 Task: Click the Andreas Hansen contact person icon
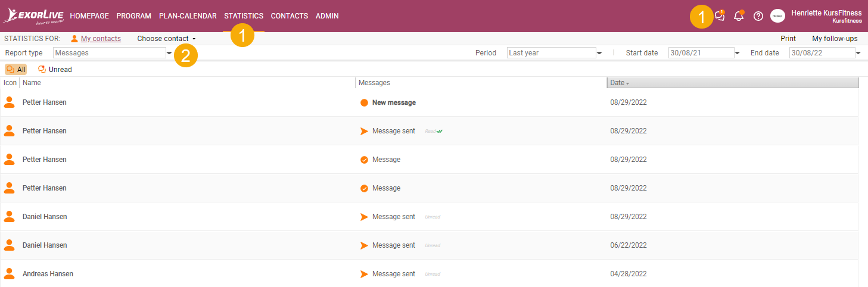click(x=9, y=274)
